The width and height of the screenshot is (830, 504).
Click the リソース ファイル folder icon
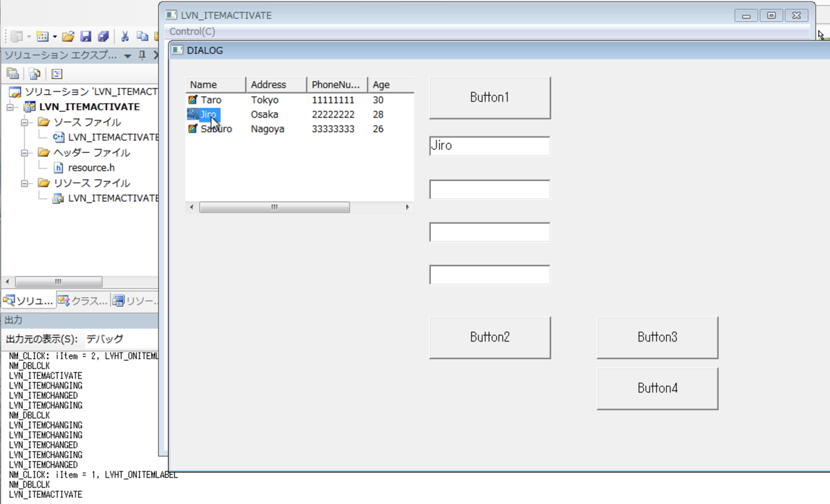44,183
